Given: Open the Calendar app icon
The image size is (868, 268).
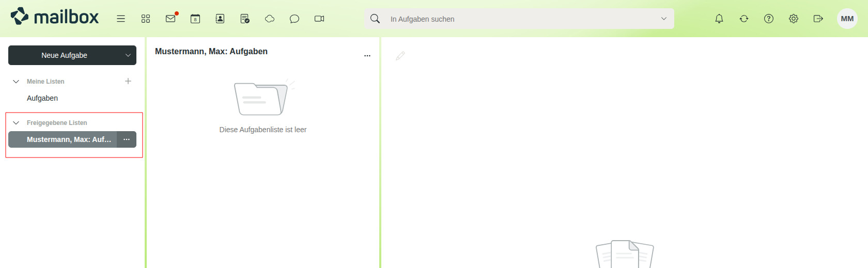Looking at the screenshot, I should click(195, 19).
